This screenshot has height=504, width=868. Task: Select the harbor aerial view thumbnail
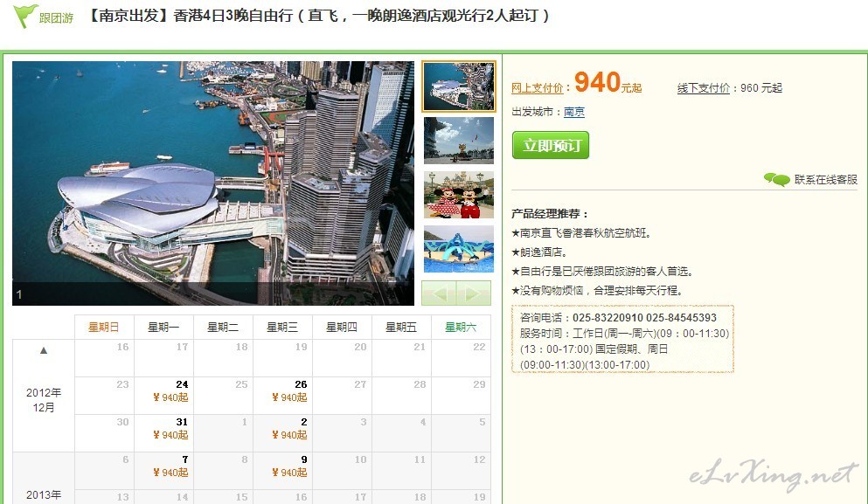(x=459, y=86)
